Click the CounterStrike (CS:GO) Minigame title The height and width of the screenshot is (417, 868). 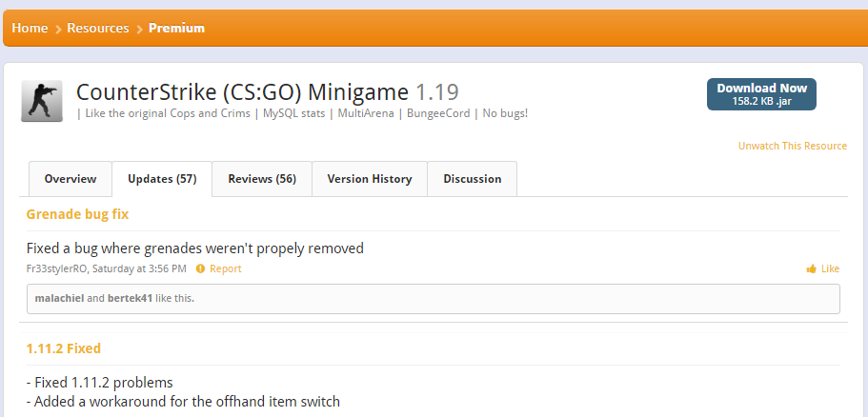(x=242, y=92)
